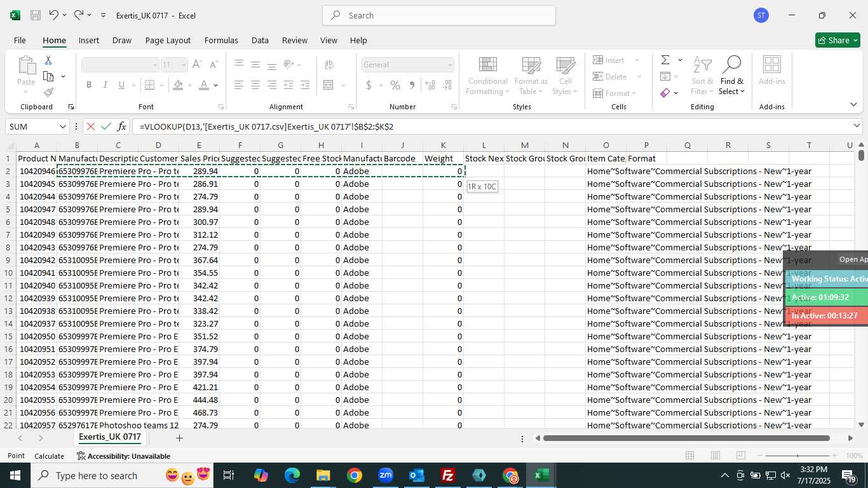Switch to the Formulas tab
The width and height of the screenshot is (868, 488).
221,40
